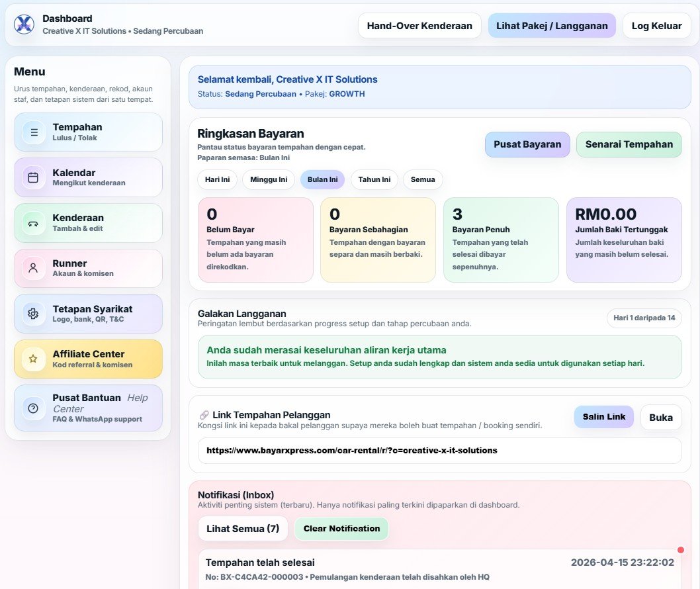Select the Runner person icon
700x589 pixels.
(32, 268)
